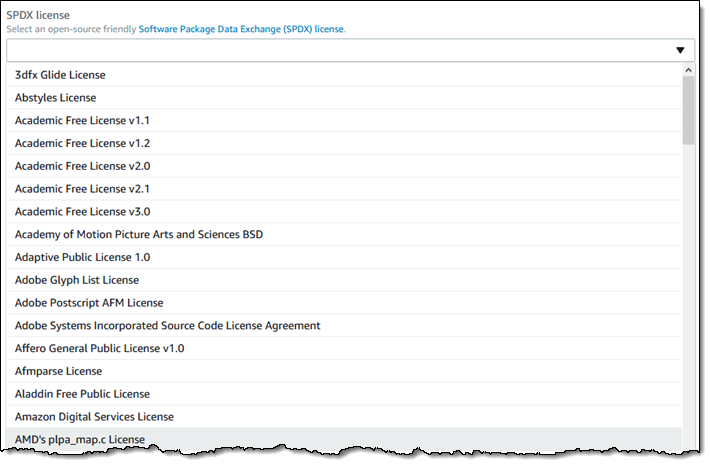Select AMD's plpa_map.c License
710x465 pixels.
coord(80,440)
